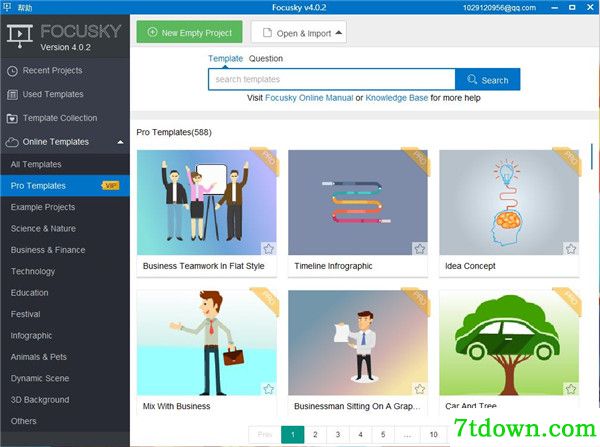
Task: Click the Focusky presentation logo icon
Action: tap(20, 36)
